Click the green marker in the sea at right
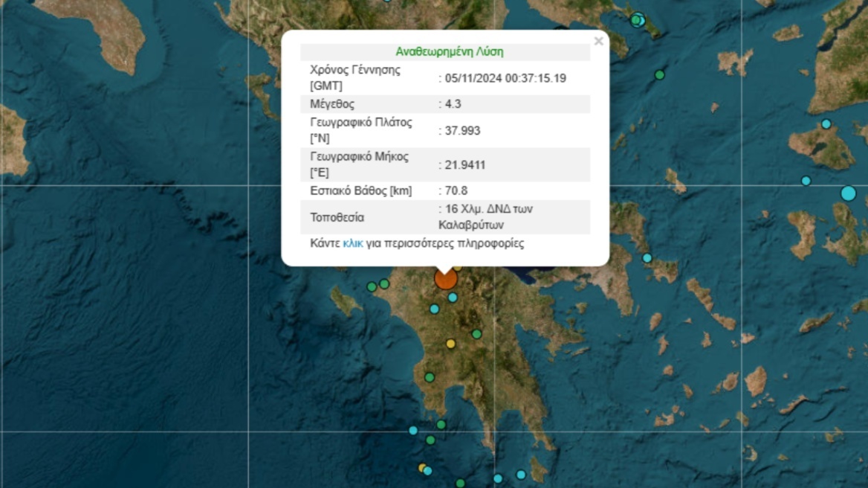Screen dimensions: 868x488 (x=658, y=74)
